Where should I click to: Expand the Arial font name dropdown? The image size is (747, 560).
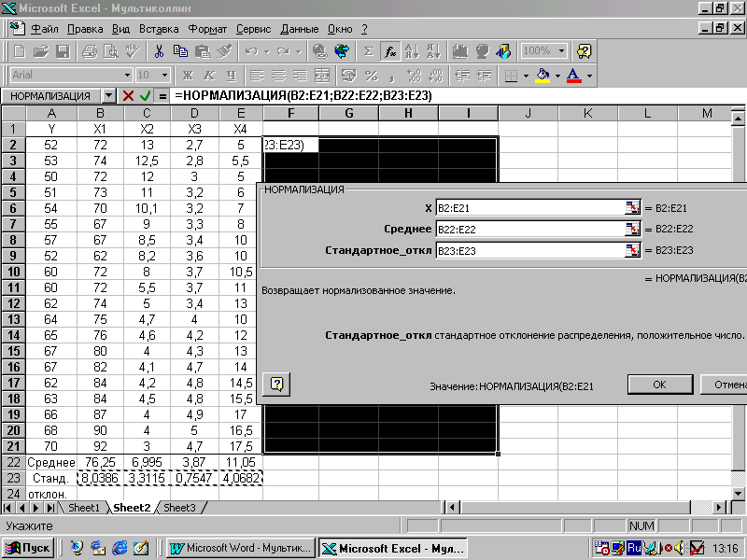pos(127,76)
